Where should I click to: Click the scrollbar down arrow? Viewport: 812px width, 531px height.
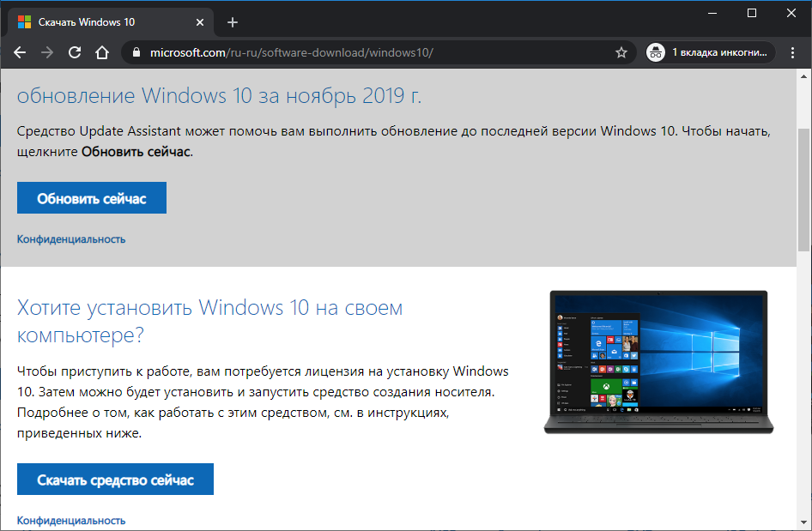click(x=803, y=522)
